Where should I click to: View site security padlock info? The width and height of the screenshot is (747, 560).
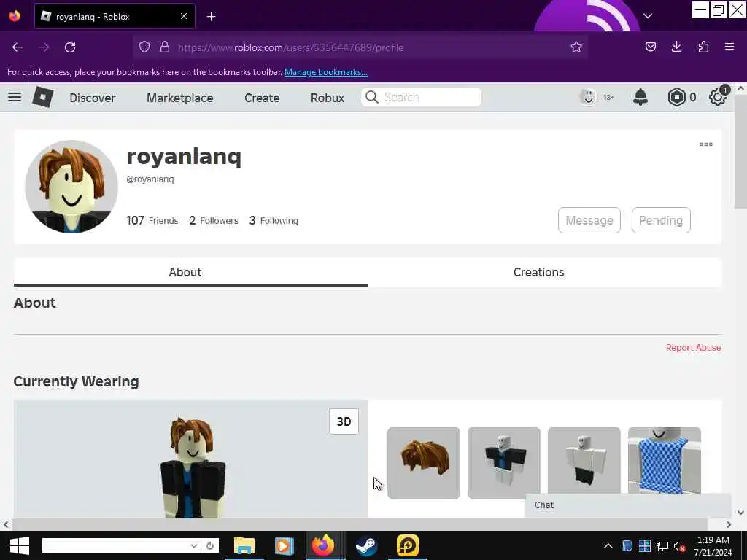[x=165, y=47]
